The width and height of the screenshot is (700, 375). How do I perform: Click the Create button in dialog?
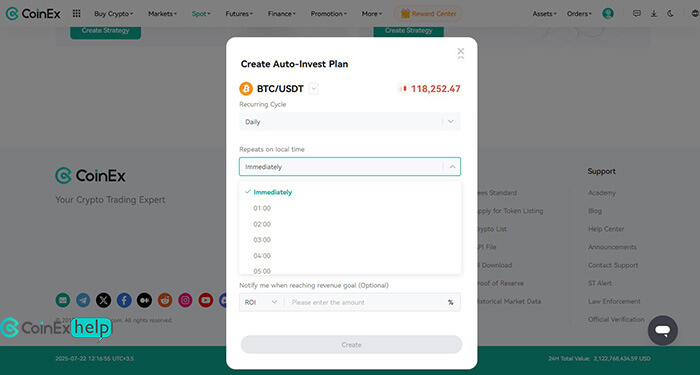pos(351,345)
